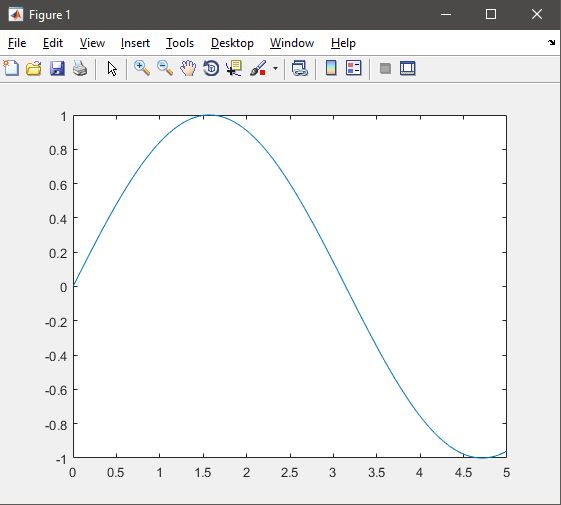Open the Insert menu

click(x=135, y=43)
